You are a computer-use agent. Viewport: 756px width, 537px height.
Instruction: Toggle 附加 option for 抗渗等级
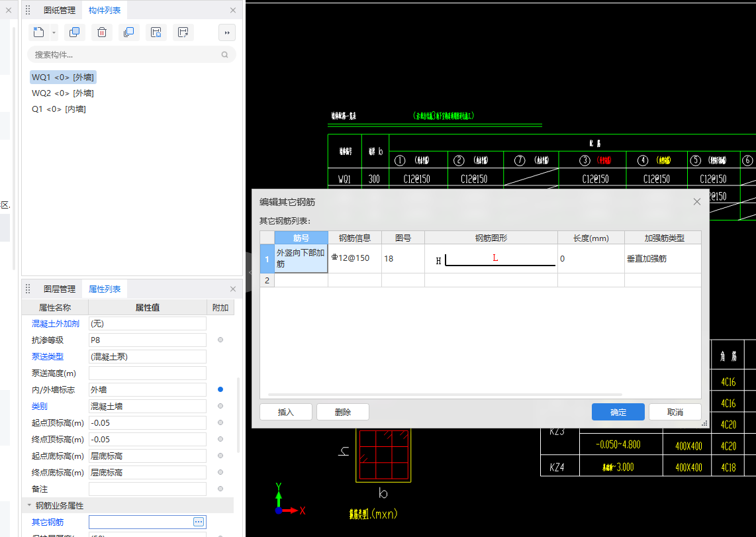[x=220, y=340]
